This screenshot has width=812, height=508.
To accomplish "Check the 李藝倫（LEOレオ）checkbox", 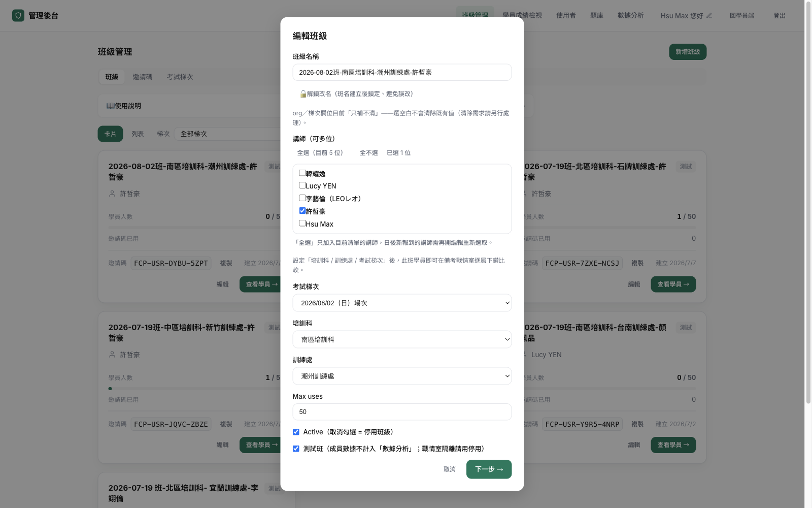I will (302, 198).
